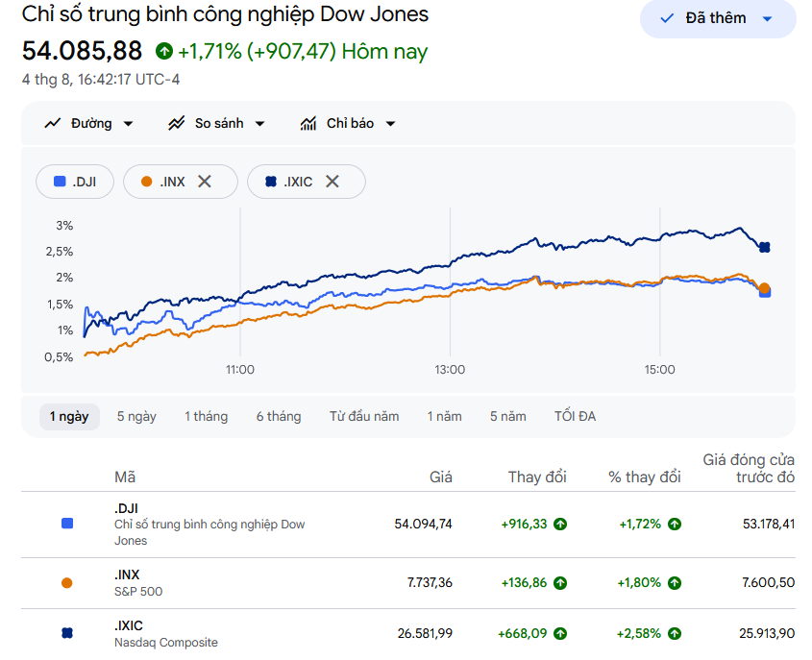Image resolution: width=812 pixels, height=660 pixels.
Task: Toggle the .DJI chip in the chart
Action: pos(75,182)
